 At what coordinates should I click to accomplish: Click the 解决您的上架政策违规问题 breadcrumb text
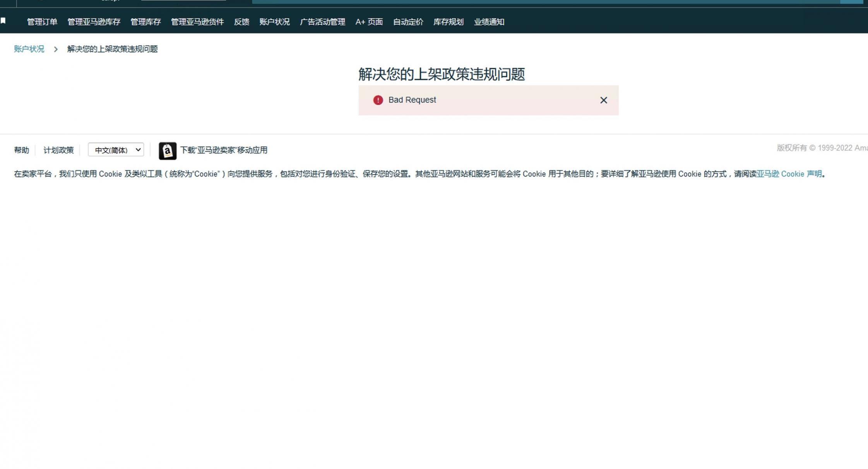coord(112,49)
